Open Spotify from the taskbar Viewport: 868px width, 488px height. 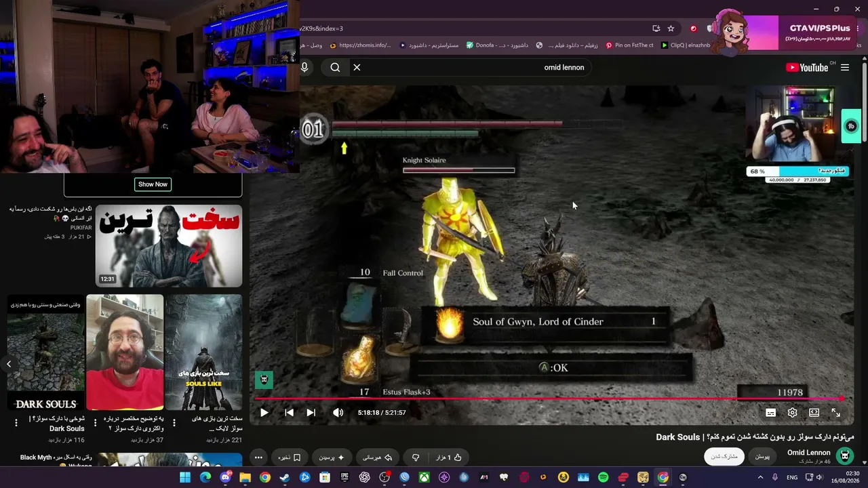tap(604, 477)
